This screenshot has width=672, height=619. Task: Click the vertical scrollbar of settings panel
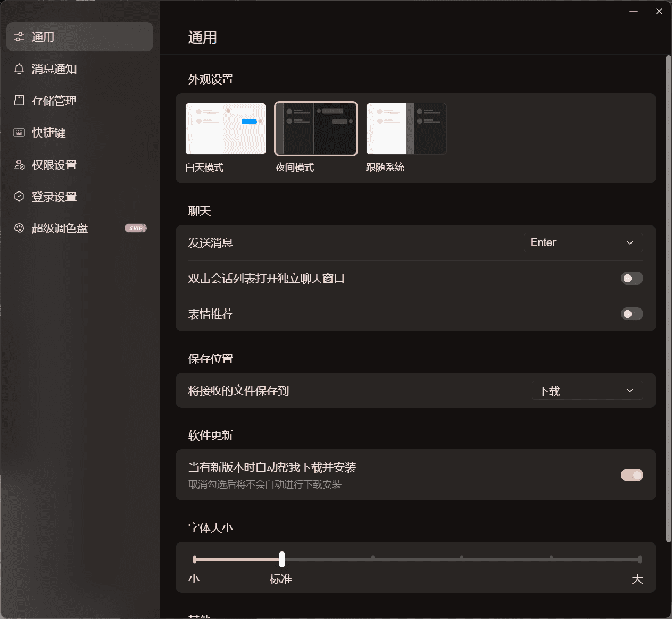tap(668, 298)
